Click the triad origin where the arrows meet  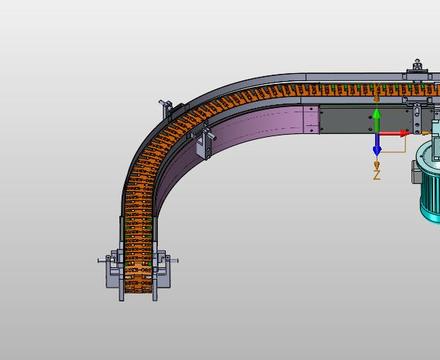tap(377, 133)
